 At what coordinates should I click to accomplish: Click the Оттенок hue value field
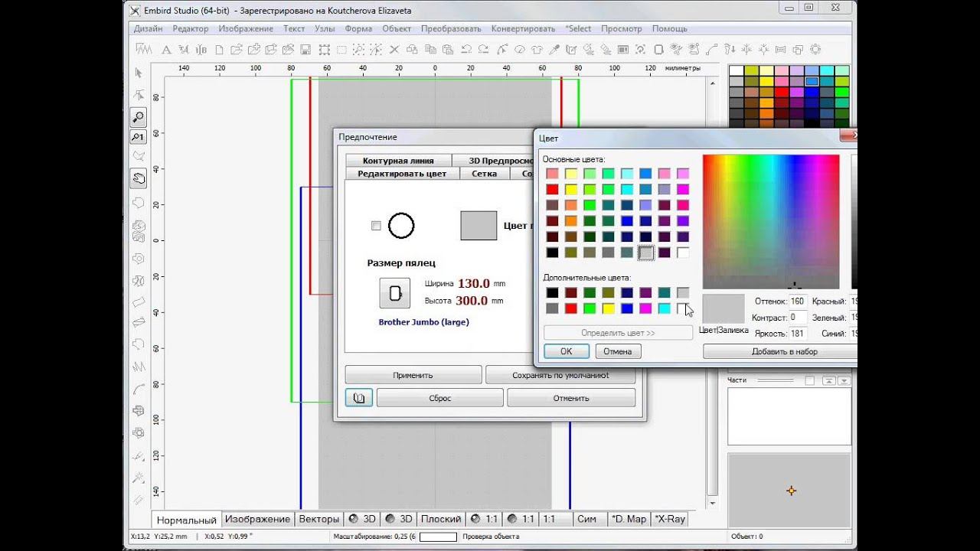[x=797, y=302]
